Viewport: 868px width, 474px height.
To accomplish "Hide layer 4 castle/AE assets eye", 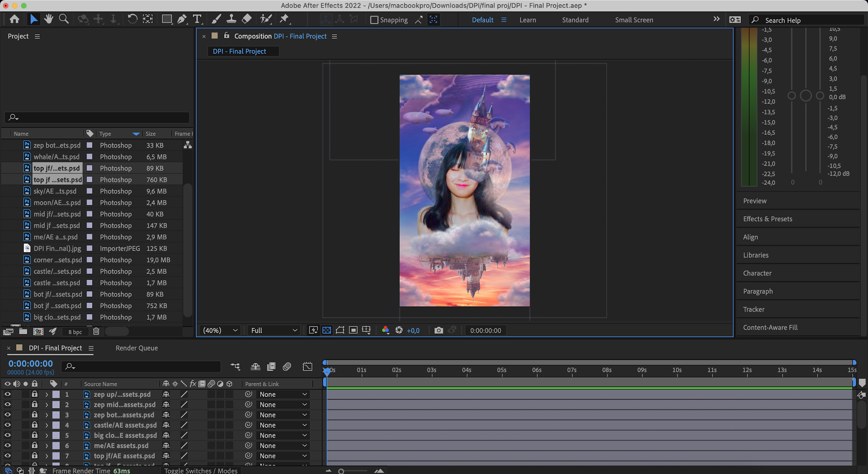I will pos(7,425).
